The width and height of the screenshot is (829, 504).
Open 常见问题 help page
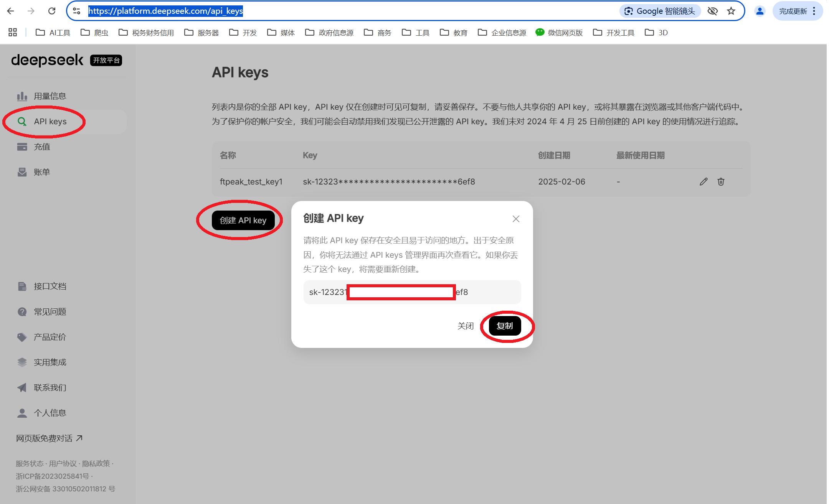(50, 312)
